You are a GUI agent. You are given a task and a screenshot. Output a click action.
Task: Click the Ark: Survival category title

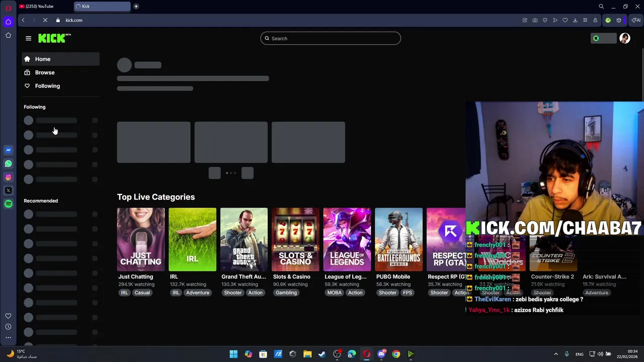[604, 277]
